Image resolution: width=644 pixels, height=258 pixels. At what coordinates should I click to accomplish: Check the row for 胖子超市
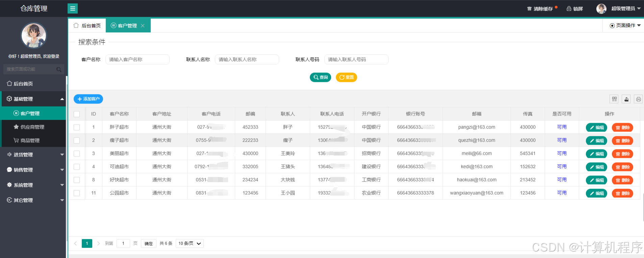(x=77, y=127)
